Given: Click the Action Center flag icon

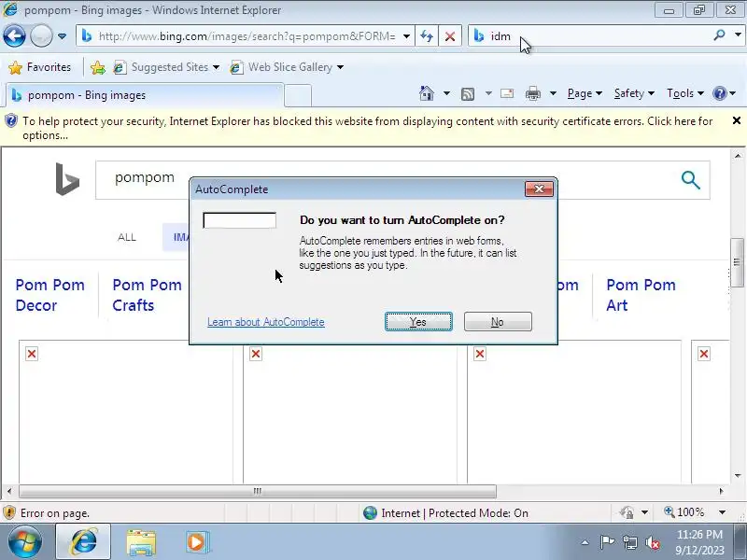Looking at the screenshot, I should tap(606, 542).
